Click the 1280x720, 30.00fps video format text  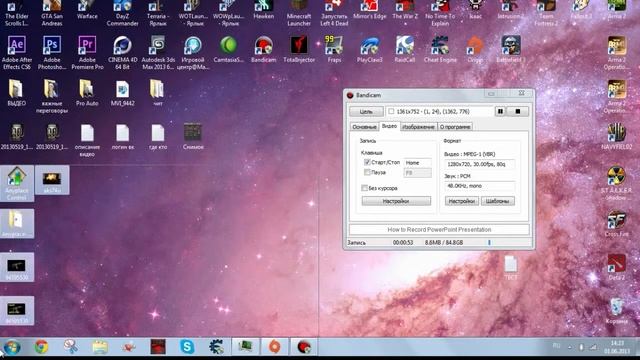tap(476, 164)
